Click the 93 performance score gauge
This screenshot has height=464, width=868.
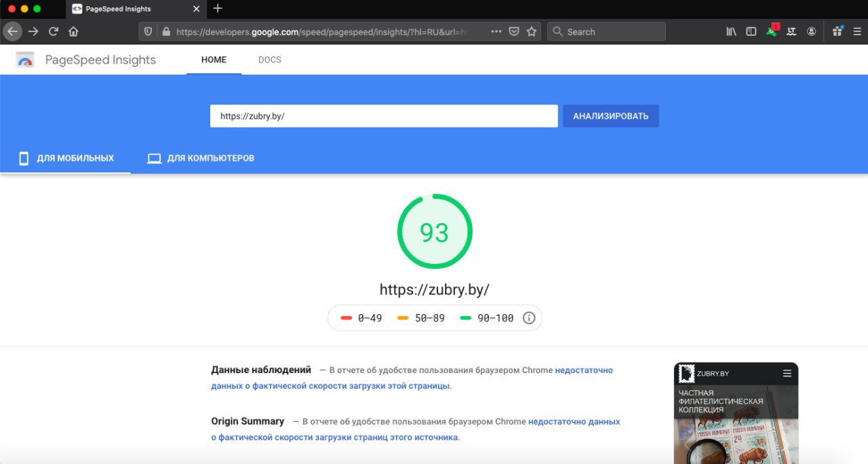click(435, 231)
